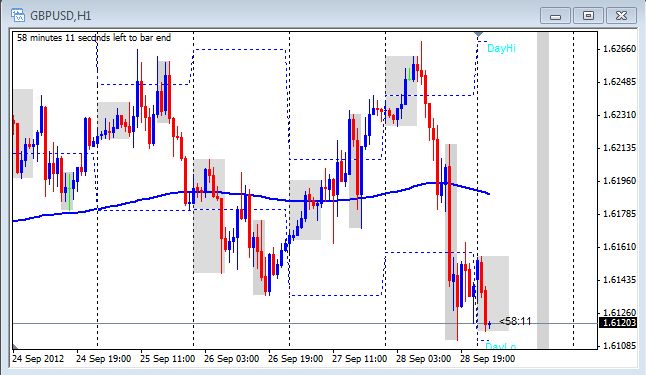Click the 24 Sep 2012 date label
Image resolution: width=646 pixels, height=375 pixels.
[38, 359]
